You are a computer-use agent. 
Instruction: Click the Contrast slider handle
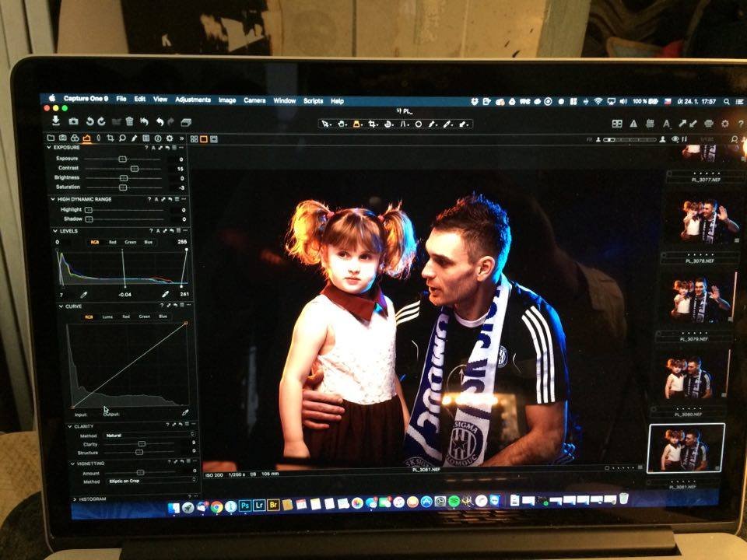coord(135,169)
